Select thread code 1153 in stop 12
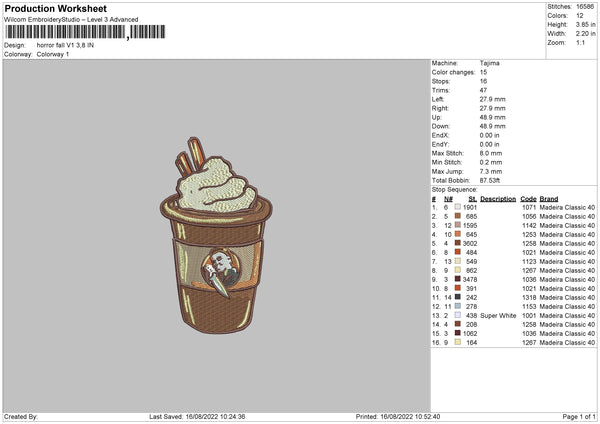 [x=529, y=307]
